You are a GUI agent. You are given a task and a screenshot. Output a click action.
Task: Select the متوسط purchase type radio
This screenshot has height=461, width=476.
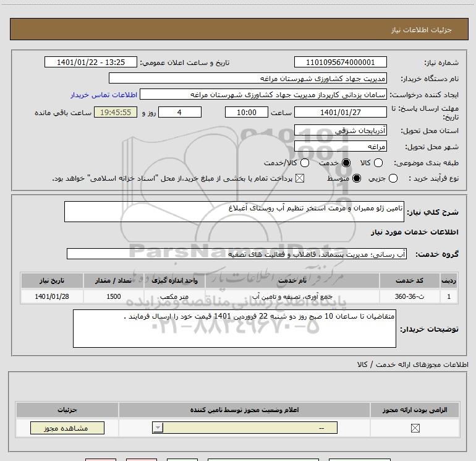point(357,178)
